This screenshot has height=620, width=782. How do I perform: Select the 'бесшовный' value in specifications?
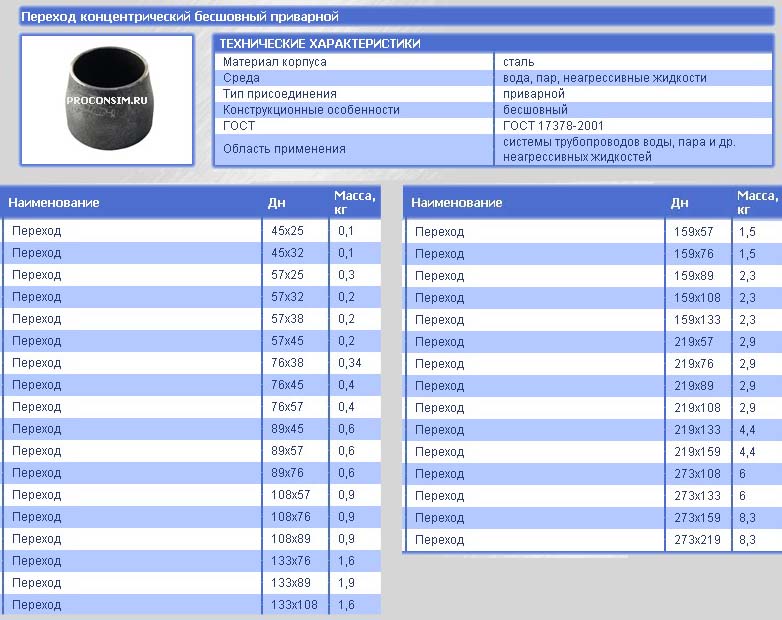(536, 110)
